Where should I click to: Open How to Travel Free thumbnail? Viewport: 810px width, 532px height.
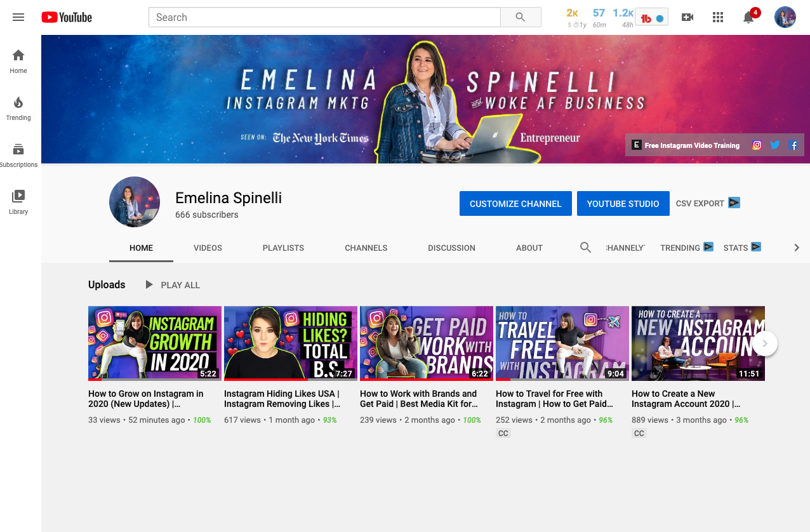[562, 343]
